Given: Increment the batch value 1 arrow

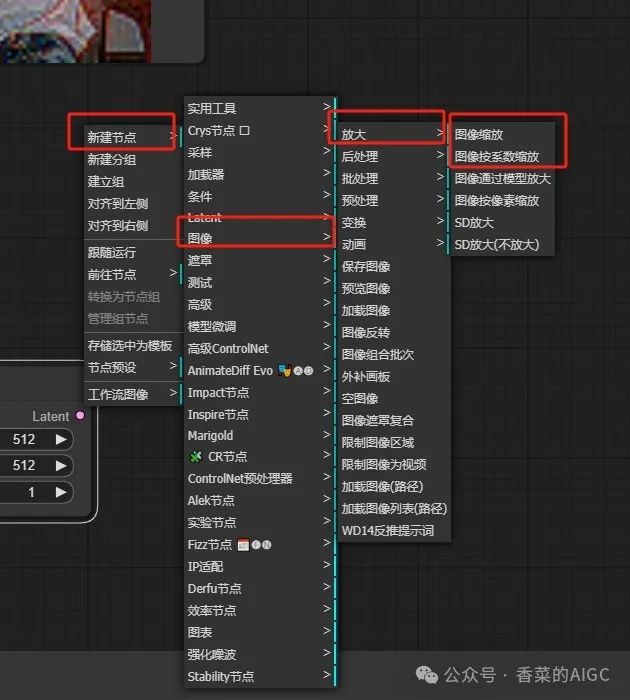Looking at the screenshot, I should click(61, 492).
